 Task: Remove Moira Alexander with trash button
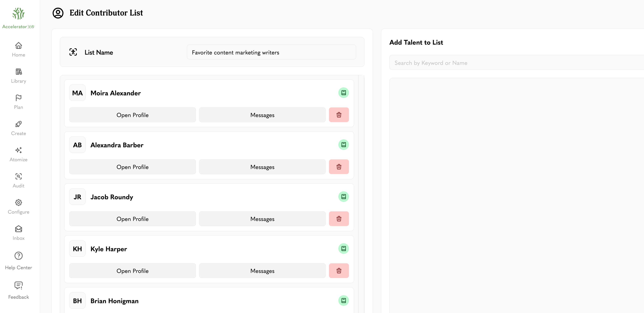click(x=339, y=115)
